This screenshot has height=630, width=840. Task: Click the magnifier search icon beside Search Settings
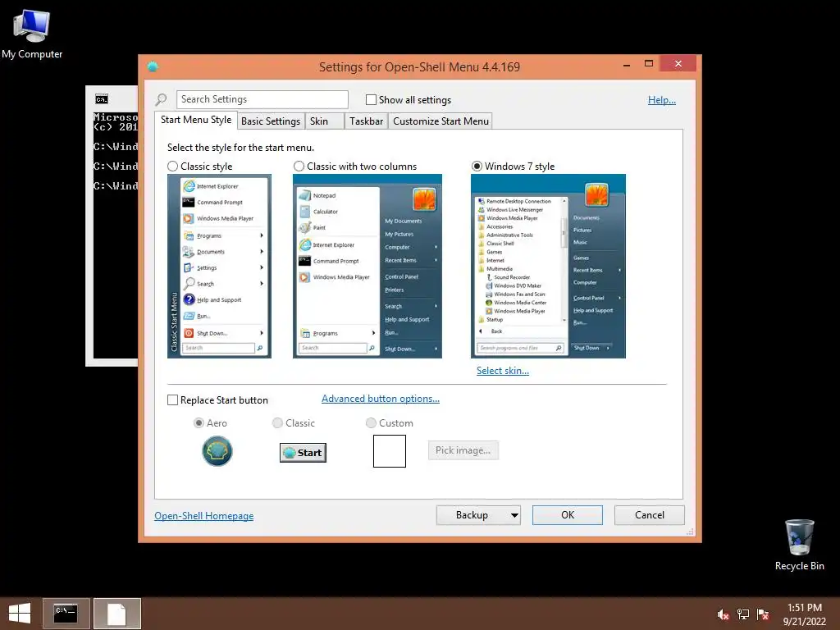(161, 99)
